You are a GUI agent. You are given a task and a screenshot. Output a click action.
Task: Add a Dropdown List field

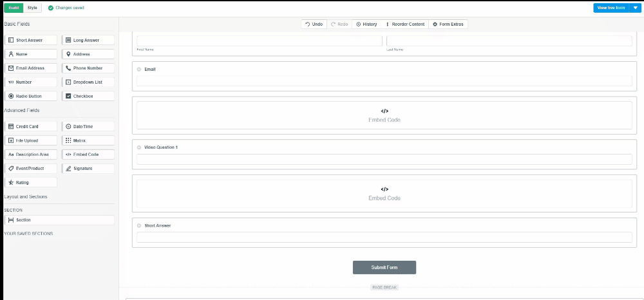click(x=88, y=82)
